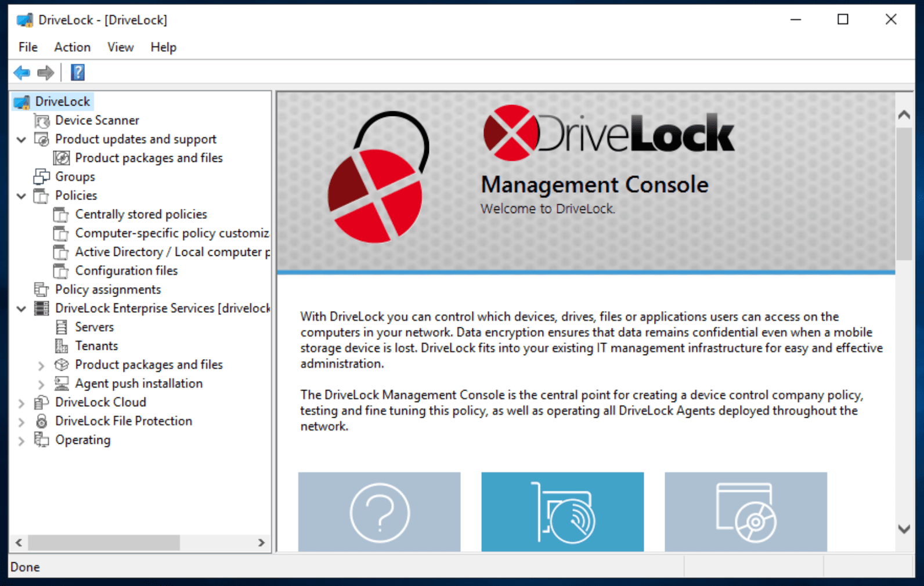Screen dimensions: 924x586
Task: Click the right pane scroll down arrow
Action: pos(904,529)
